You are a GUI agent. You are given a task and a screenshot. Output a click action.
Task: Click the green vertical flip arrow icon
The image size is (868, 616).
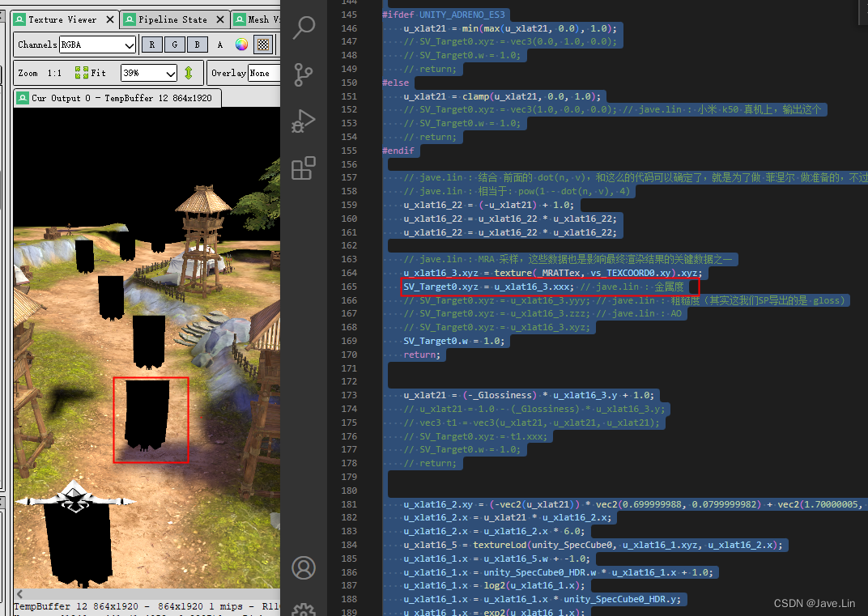(x=189, y=72)
